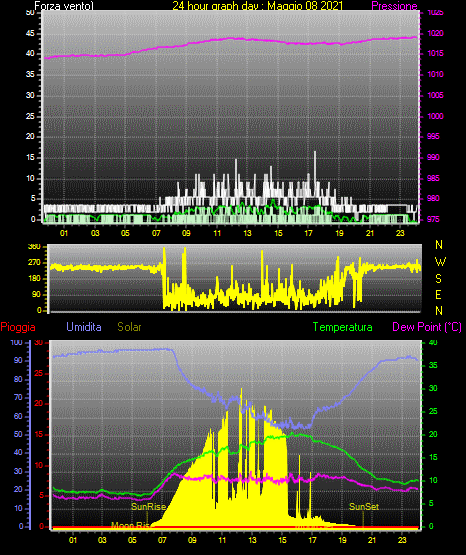Click '100' on the blue humidity axis
This screenshot has width=466, height=555.
pyautogui.click(x=16, y=343)
